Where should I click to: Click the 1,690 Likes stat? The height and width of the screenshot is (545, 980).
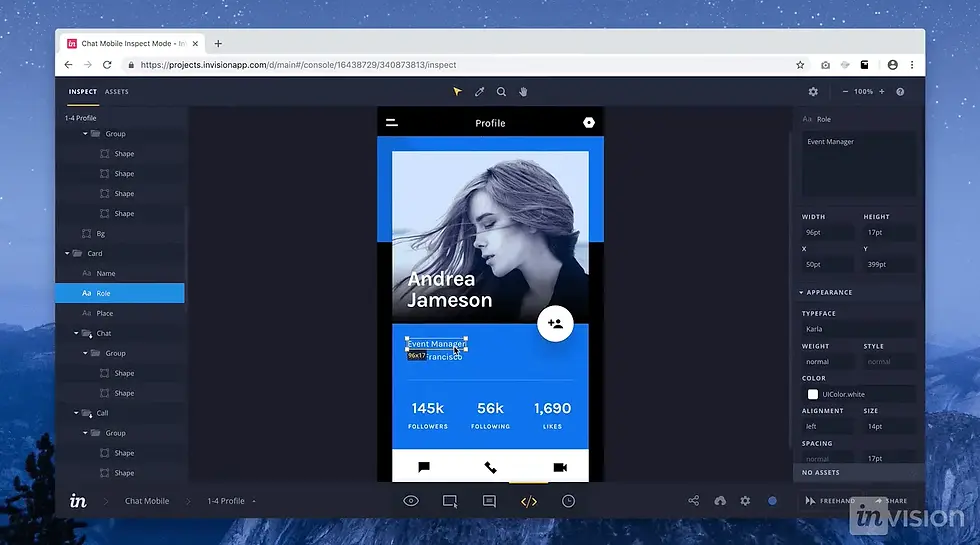552,416
